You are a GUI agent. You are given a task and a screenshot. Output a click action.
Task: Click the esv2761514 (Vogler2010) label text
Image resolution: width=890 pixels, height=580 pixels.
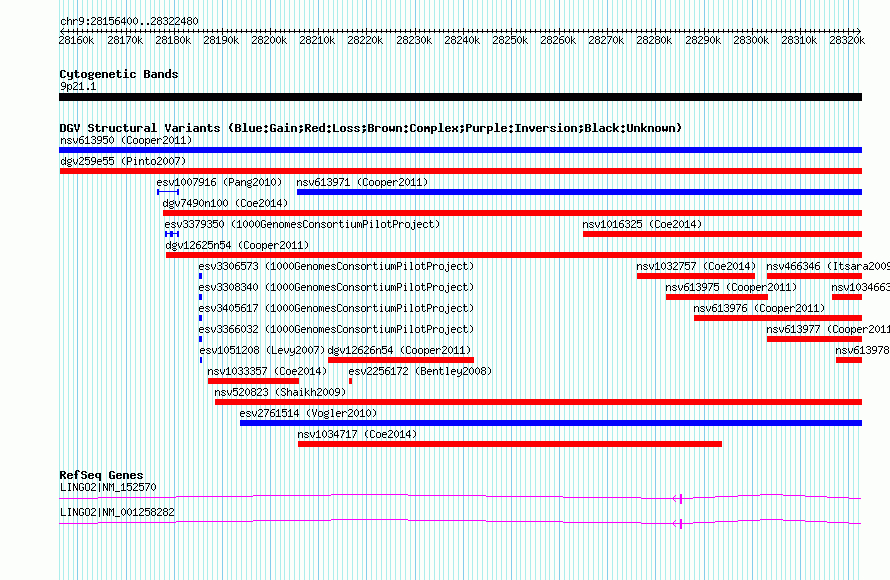click(x=308, y=413)
